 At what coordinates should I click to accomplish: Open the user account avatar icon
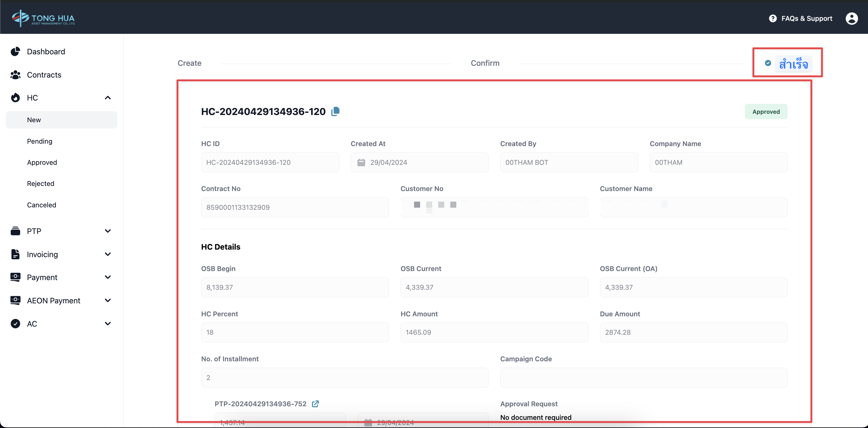click(x=851, y=18)
